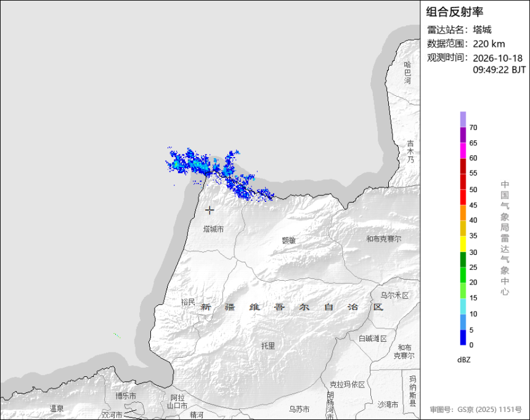Click the 博乐市 city label
This screenshot has width=530, height=420.
[x=126, y=396]
